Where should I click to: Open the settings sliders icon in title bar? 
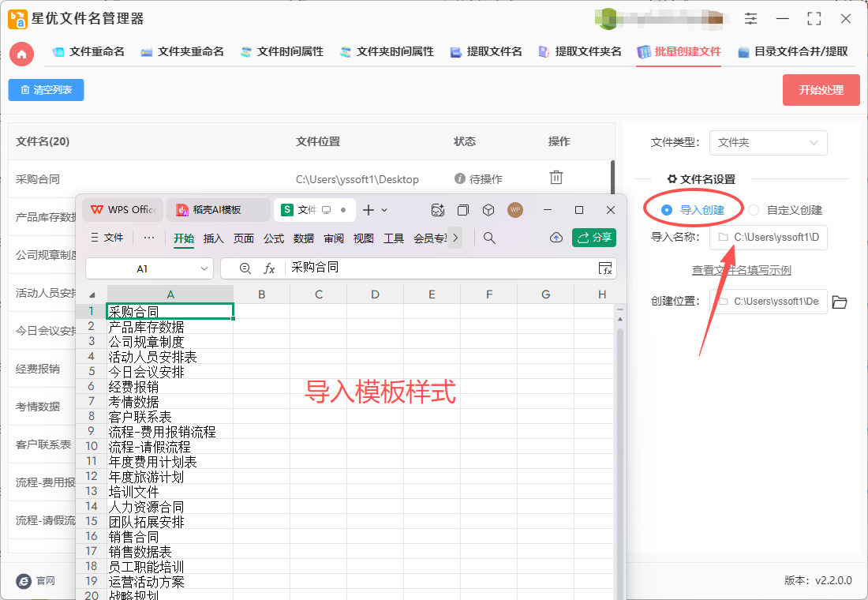(750, 18)
